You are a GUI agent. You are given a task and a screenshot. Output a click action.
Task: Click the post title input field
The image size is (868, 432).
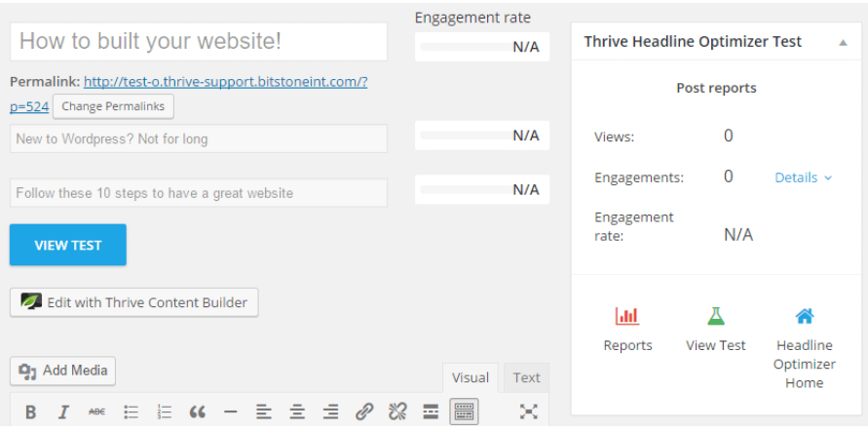tap(199, 41)
